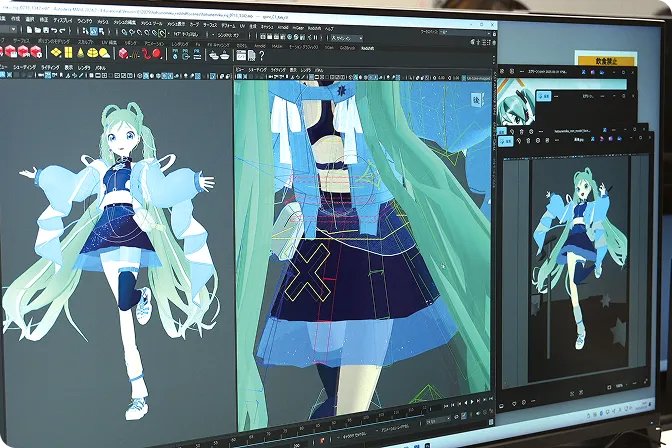Click the Open Scene folder icon

tap(38, 30)
